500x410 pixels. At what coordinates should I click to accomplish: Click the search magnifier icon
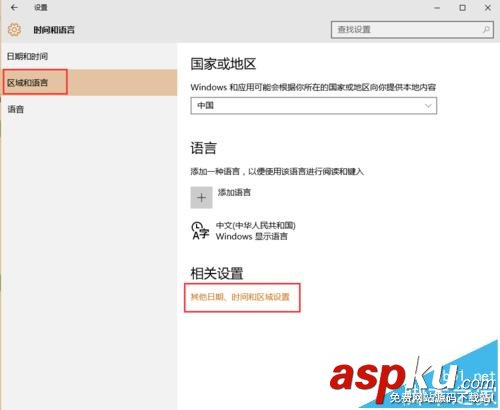pos(486,30)
